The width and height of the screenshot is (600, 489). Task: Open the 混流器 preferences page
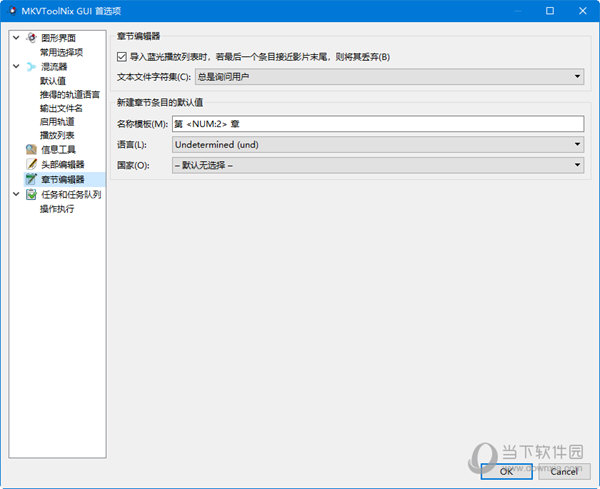pos(54,67)
